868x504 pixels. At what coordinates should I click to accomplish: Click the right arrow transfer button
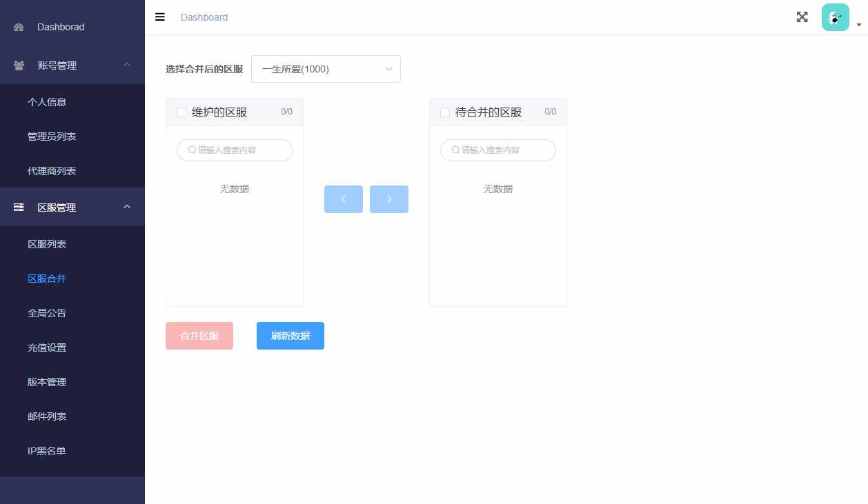pos(388,199)
